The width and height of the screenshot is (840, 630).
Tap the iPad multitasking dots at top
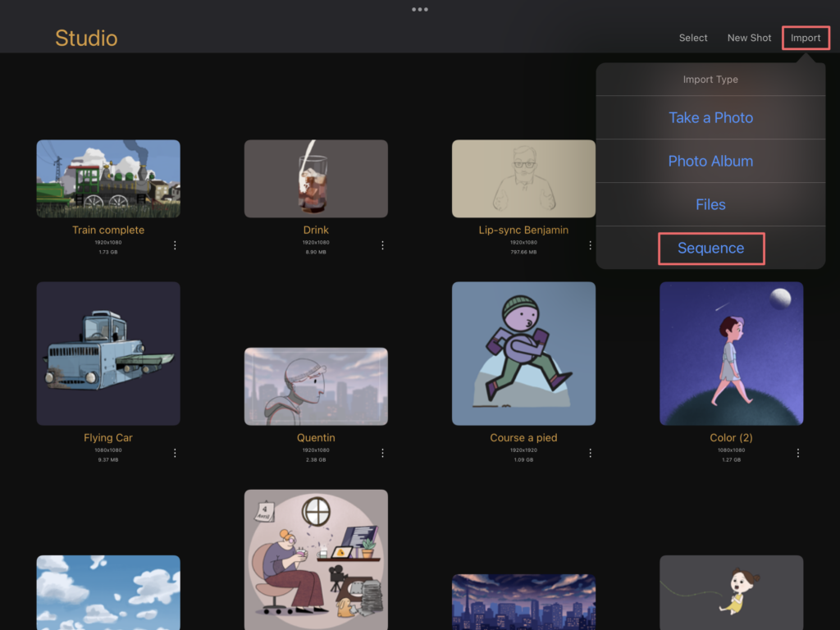(420, 9)
